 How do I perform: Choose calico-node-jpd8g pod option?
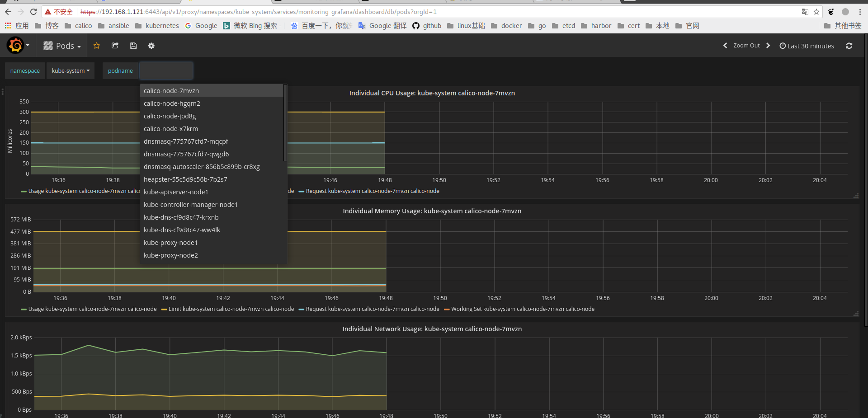(x=212, y=116)
